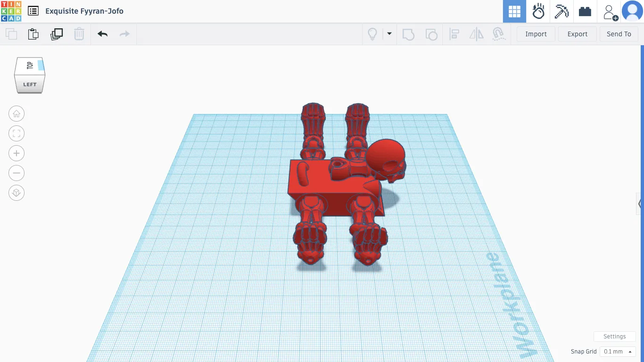Click the Export button
Image resolution: width=644 pixels, height=362 pixels.
(578, 34)
